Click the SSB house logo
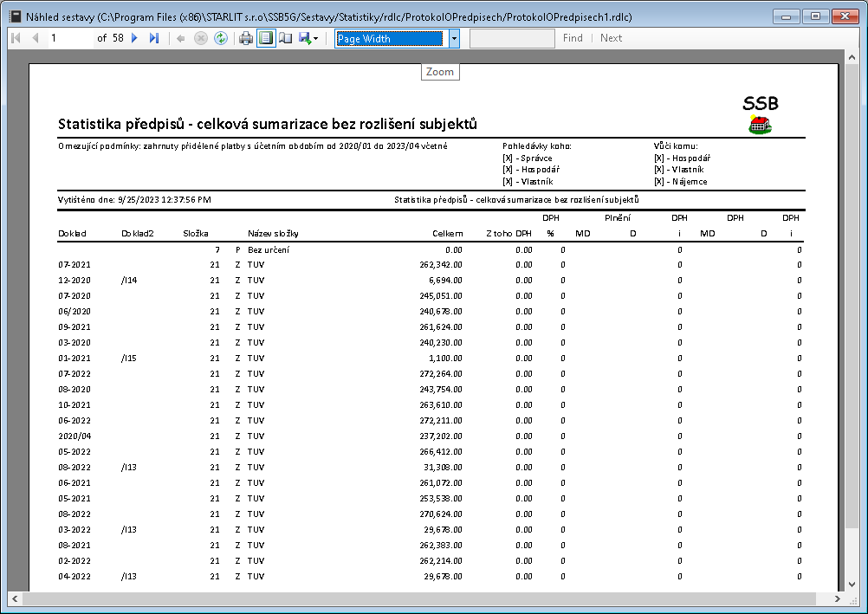Screen dimensions: 868x614 pos(760,126)
